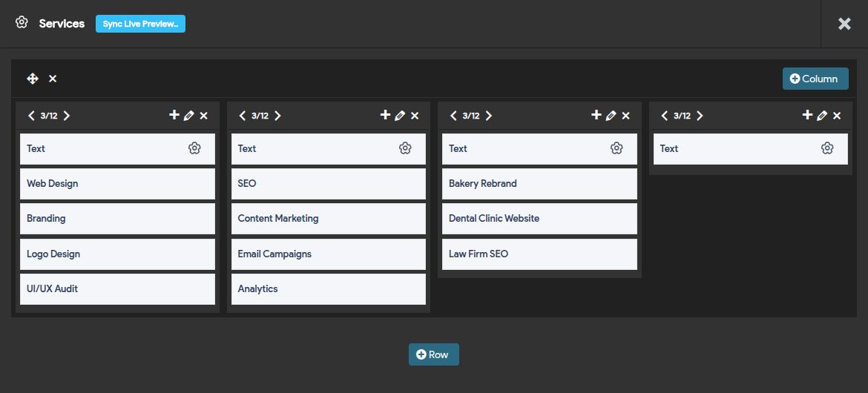
Task: Click the Text label in Bakery Rebrand column
Action: coord(458,148)
